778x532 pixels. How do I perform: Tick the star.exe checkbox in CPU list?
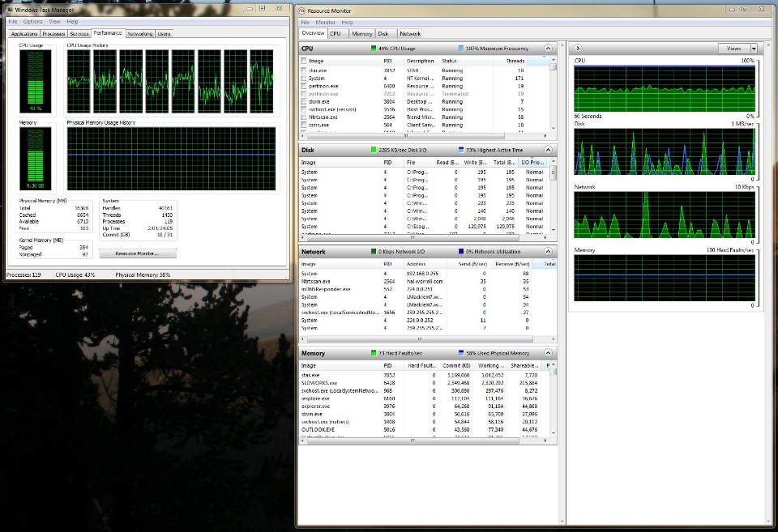tap(304, 70)
